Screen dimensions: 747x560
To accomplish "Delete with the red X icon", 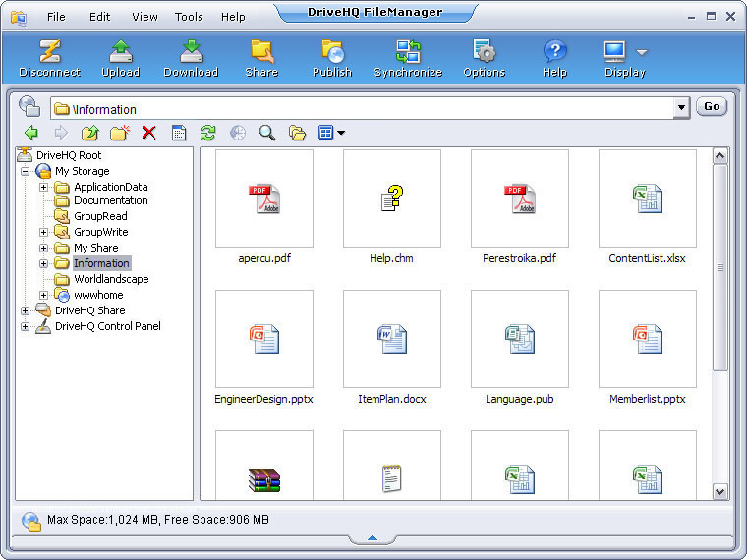I will (149, 133).
